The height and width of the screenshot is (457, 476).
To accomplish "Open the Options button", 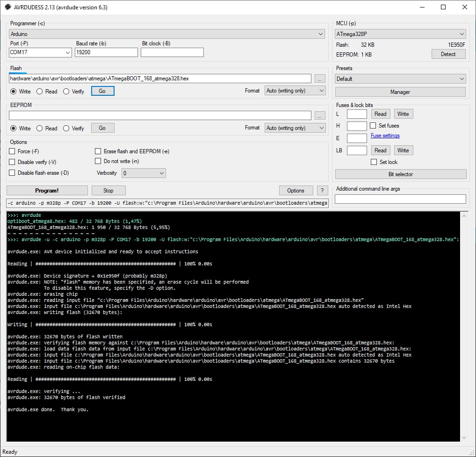I will click(296, 191).
